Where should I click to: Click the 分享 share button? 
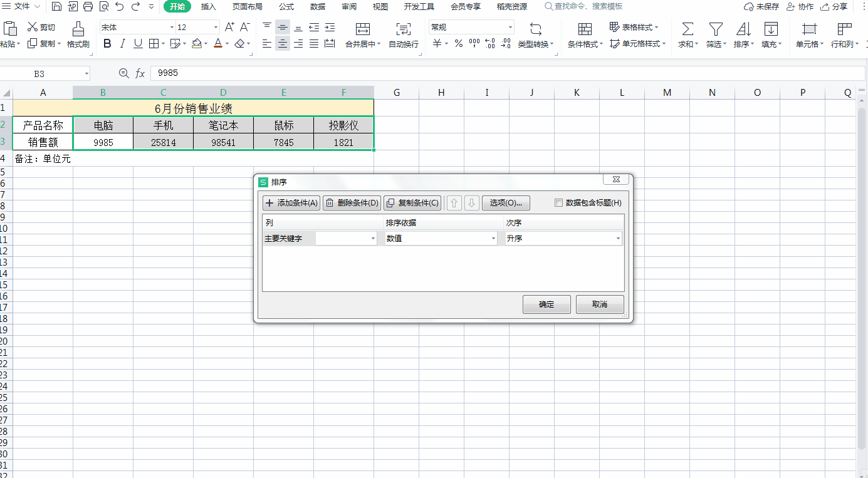coord(834,7)
